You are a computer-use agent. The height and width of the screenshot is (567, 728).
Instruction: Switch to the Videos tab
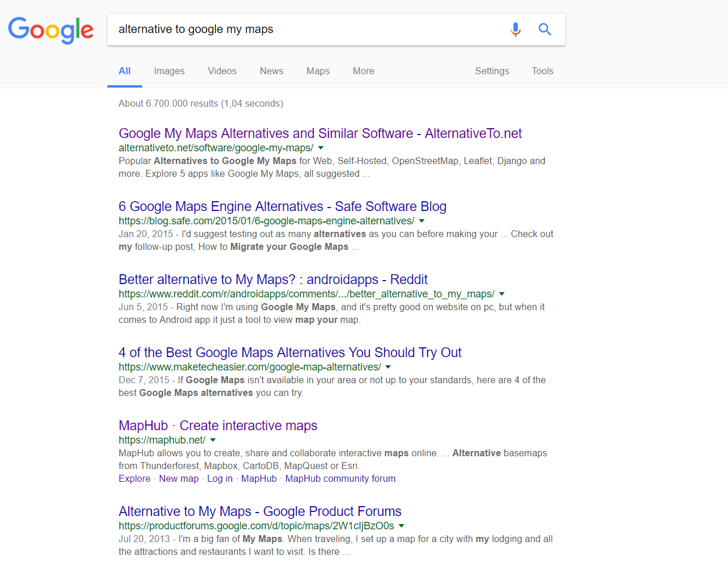pyautogui.click(x=222, y=71)
